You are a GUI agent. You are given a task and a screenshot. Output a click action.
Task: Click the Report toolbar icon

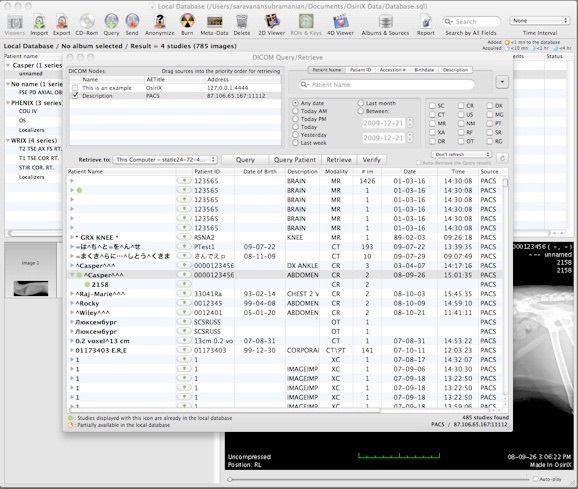pos(426,21)
